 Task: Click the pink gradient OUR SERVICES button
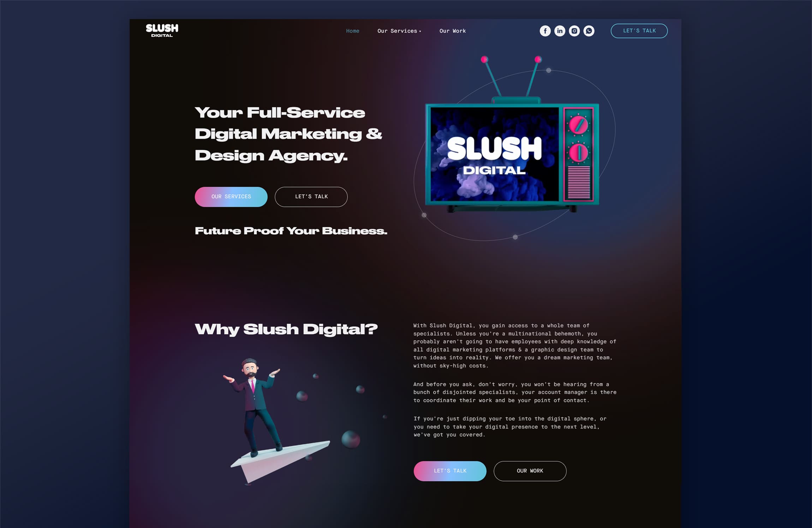point(231,197)
